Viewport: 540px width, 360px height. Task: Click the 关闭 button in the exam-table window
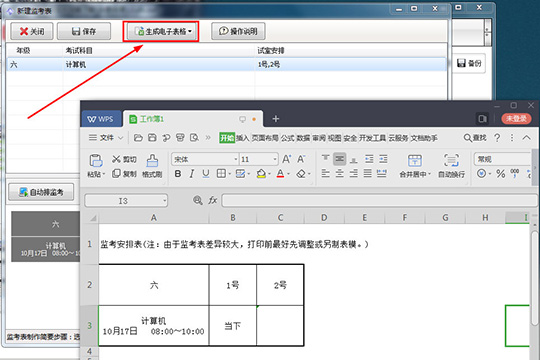32,31
